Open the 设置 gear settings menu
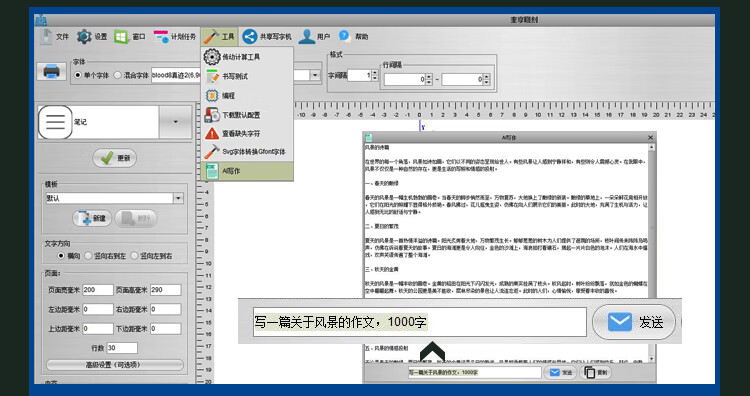This screenshot has width=750, height=396. (x=84, y=36)
